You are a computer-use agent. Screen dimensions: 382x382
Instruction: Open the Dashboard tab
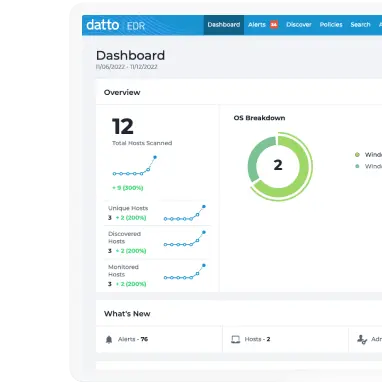click(x=224, y=25)
